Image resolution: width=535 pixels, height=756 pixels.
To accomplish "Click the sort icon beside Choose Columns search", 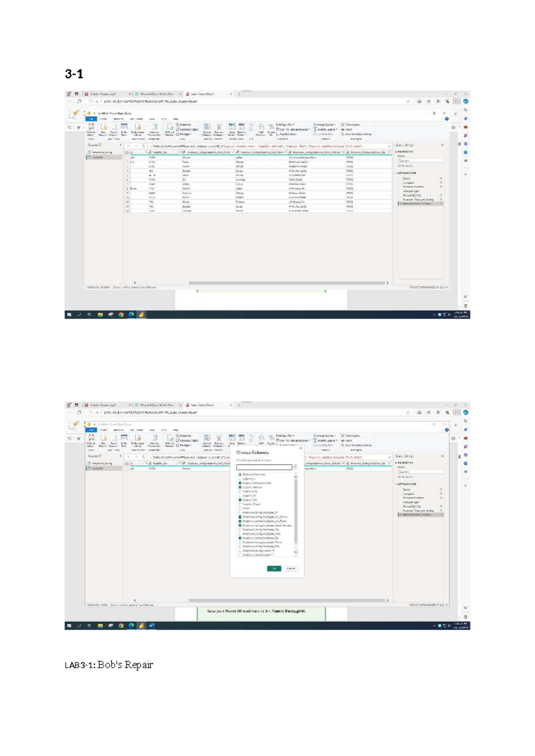I will coord(296,467).
